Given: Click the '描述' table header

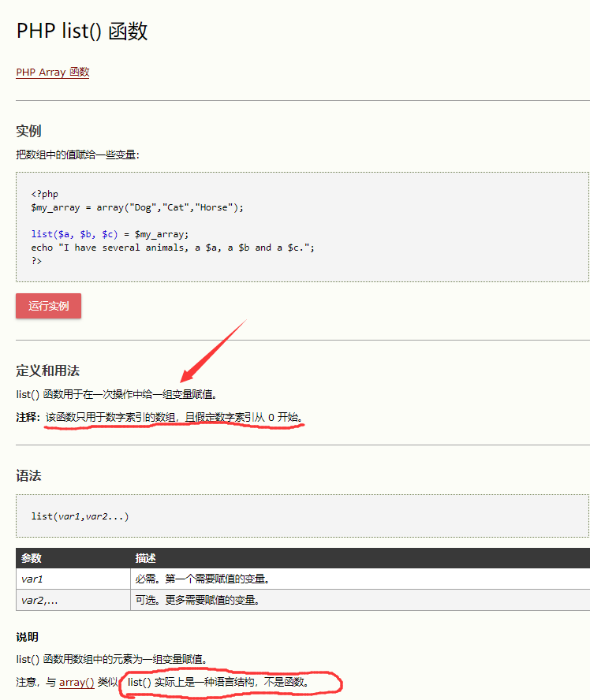Looking at the screenshot, I should [146, 558].
